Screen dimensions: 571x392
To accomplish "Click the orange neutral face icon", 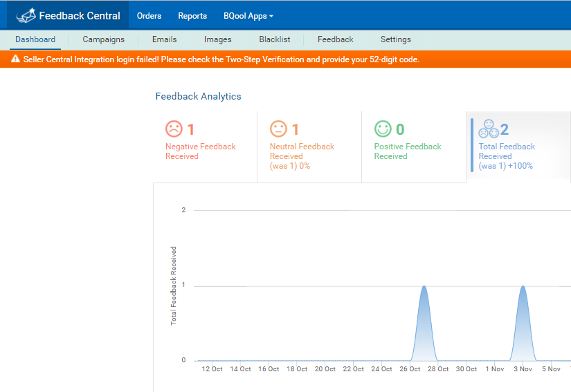I will point(278,129).
